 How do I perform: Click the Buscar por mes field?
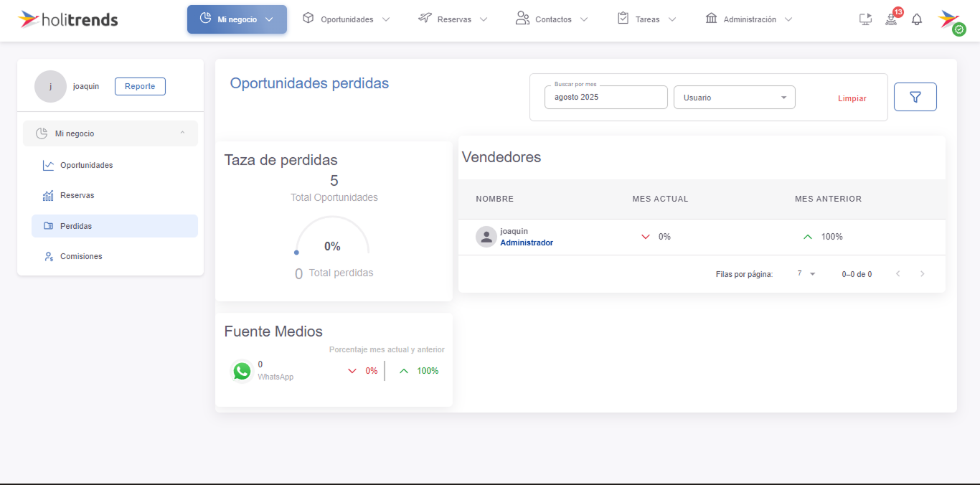pyautogui.click(x=606, y=98)
